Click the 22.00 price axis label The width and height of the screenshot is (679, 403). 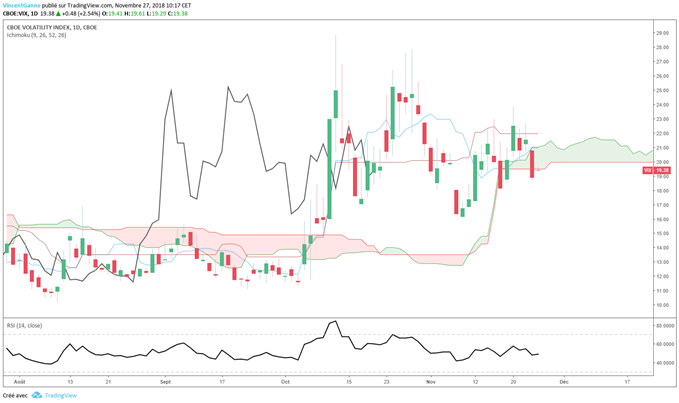663,133
